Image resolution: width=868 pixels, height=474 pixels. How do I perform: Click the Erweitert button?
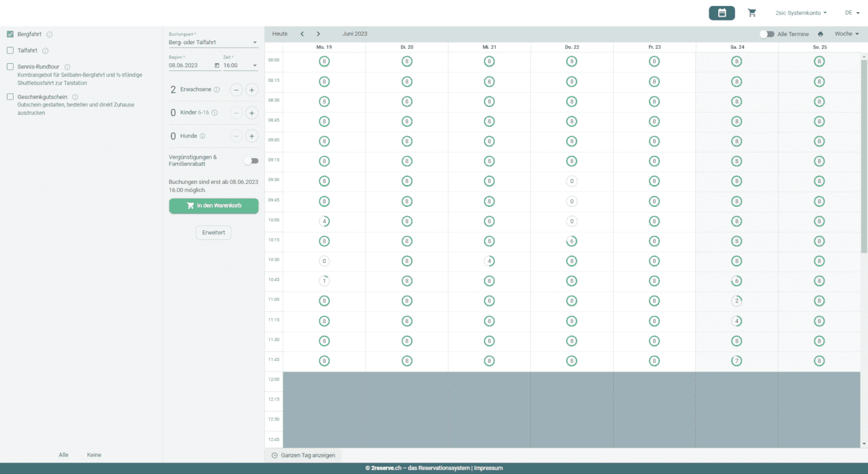click(214, 233)
